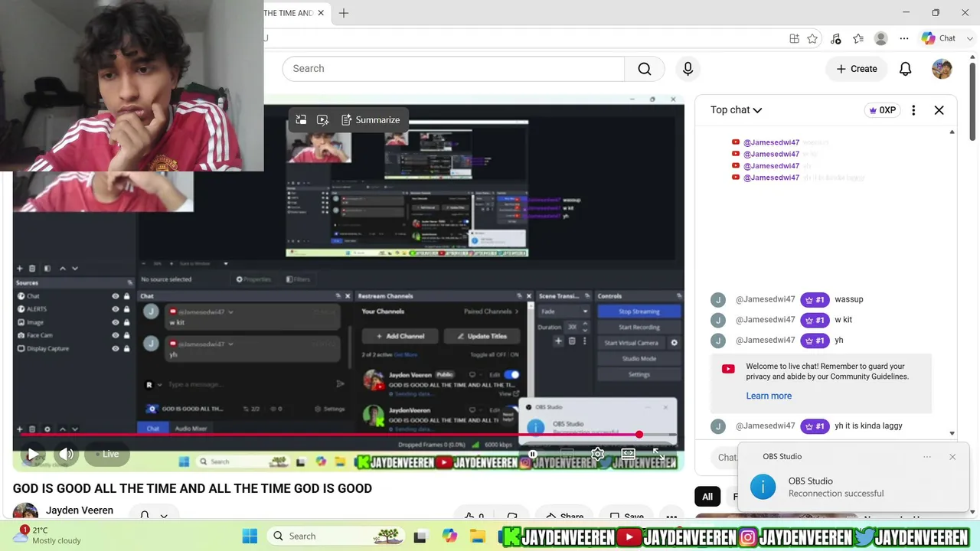Select the Chat tab in the video's OBS
Image resolution: width=980 pixels, height=551 pixels.
tap(153, 429)
